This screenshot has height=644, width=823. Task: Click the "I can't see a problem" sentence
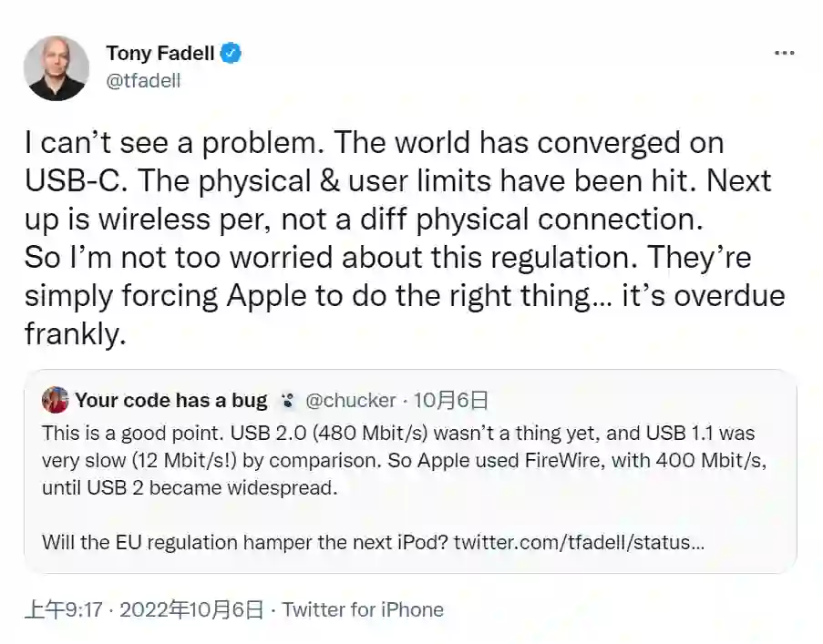click(x=171, y=142)
